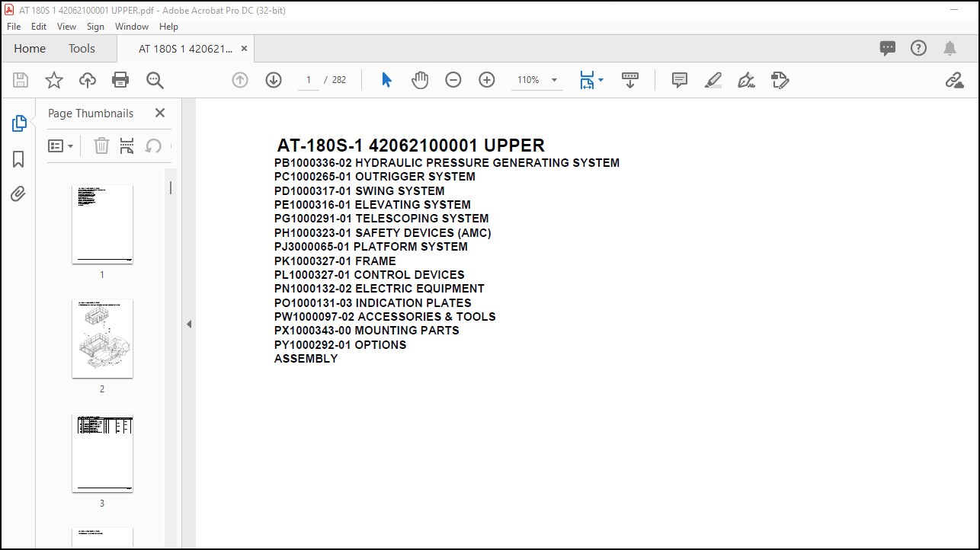The width and height of the screenshot is (980, 550).
Task: Click the PJ3000065-01 PLATFORM SYSTEM entry
Action: coord(371,247)
